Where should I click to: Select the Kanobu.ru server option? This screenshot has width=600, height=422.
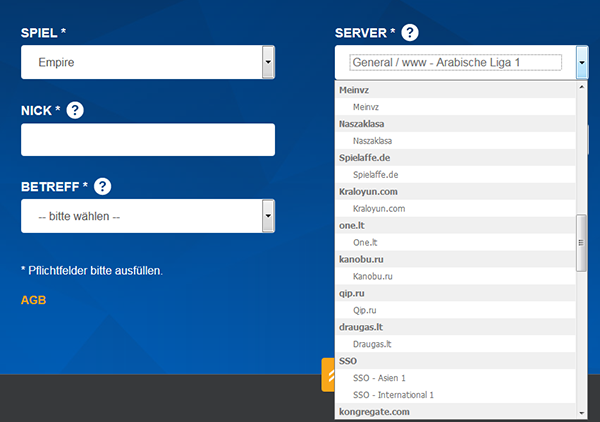pyautogui.click(x=455, y=276)
